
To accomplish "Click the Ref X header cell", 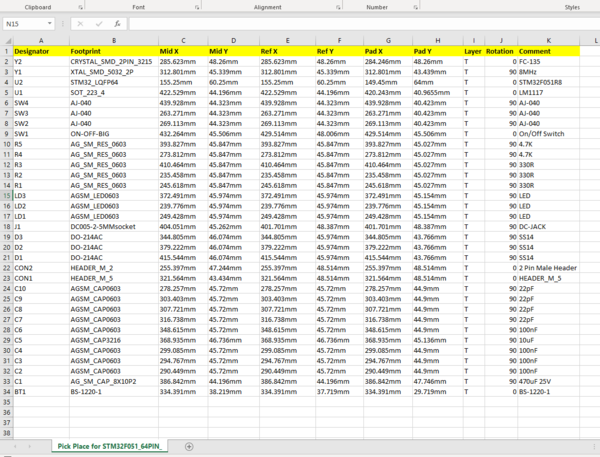I will tap(287, 51).
